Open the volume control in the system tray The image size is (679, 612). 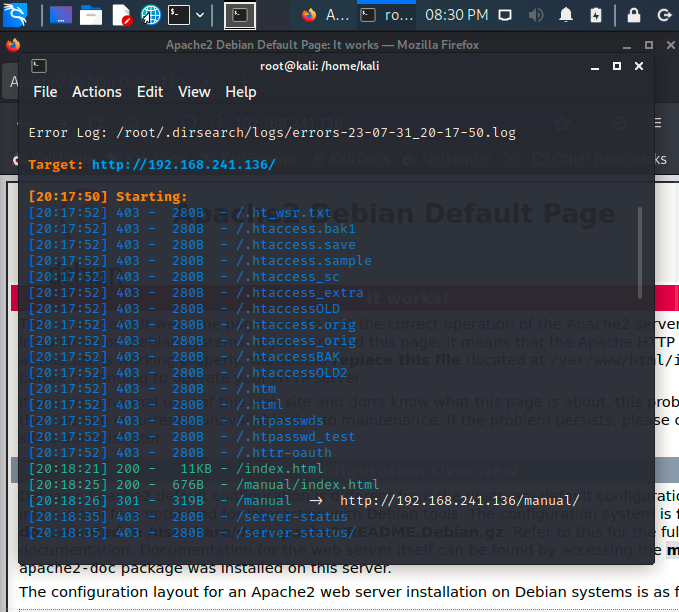click(x=535, y=15)
